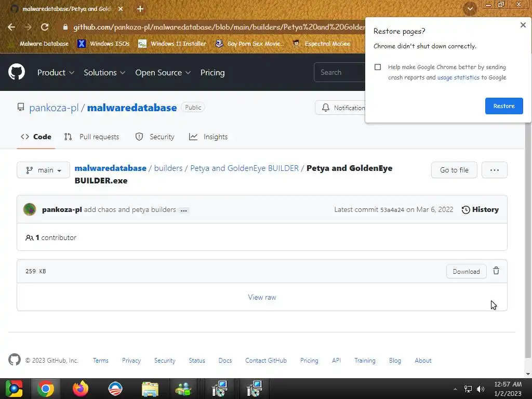
Task: Open the usage statistics link
Action: (458, 77)
